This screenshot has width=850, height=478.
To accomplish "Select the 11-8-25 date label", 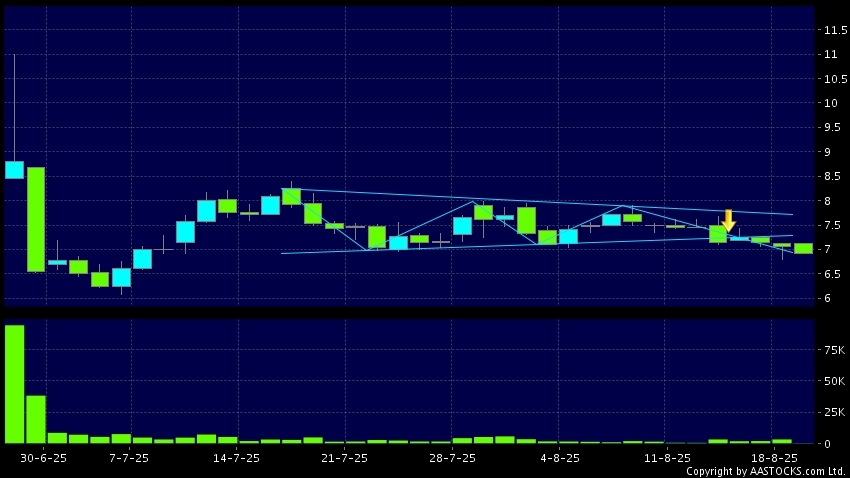I will click(x=667, y=458).
